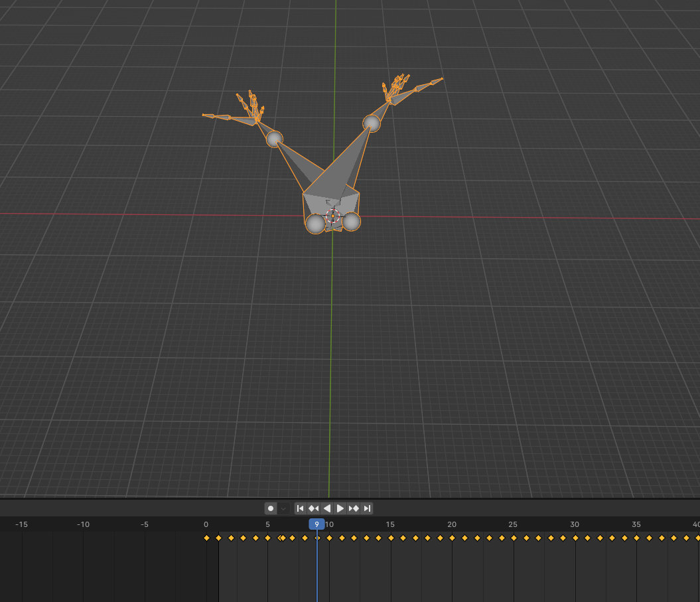Click the blue current frame indicator
Screen dimensions: 700x602
tap(317, 524)
